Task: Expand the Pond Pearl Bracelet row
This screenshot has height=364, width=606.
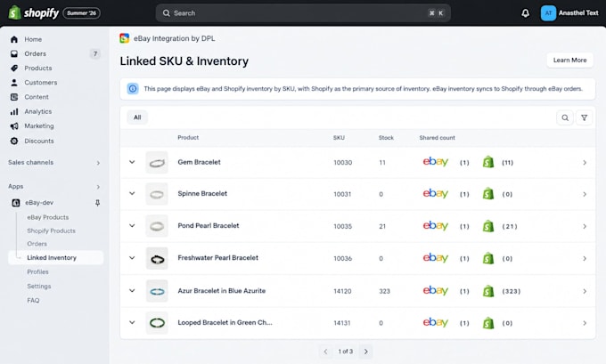Action: pyautogui.click(x=132, y=226)
